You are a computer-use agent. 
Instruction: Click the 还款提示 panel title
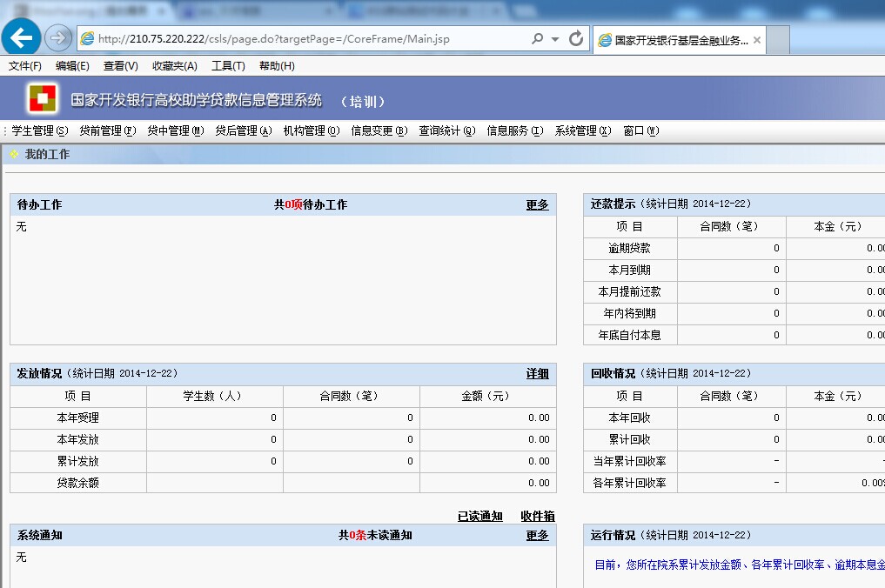tap(613, 204)
